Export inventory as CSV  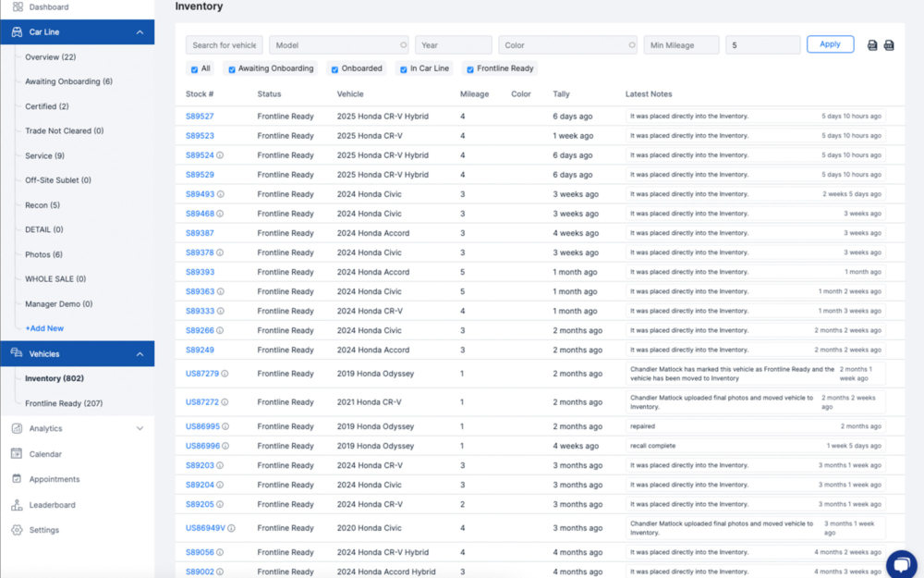tap(889, 43)
